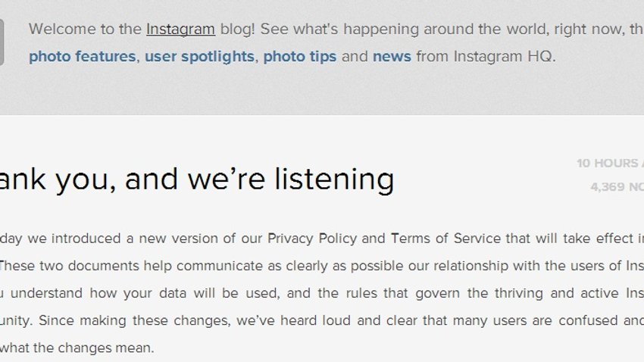Screen dimensions: 644x362
Task: Open the 'we're listening' post title
Action: [x=197, y=179]
